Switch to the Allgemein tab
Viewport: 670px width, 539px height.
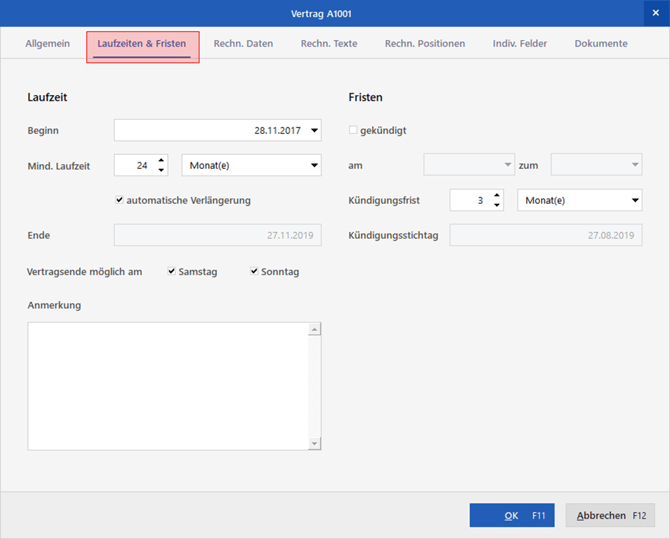point(47,44)
